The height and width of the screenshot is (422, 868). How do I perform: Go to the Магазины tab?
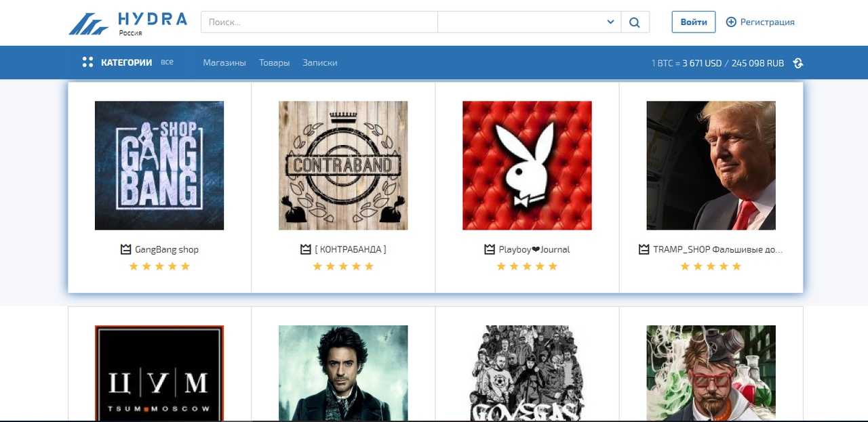pos(224,62)
